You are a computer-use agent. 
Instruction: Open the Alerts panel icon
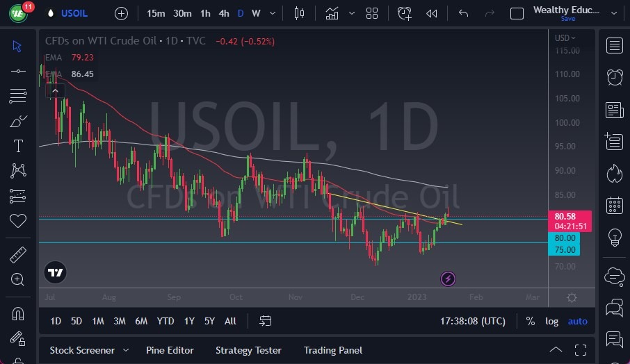tap(615, 77)
